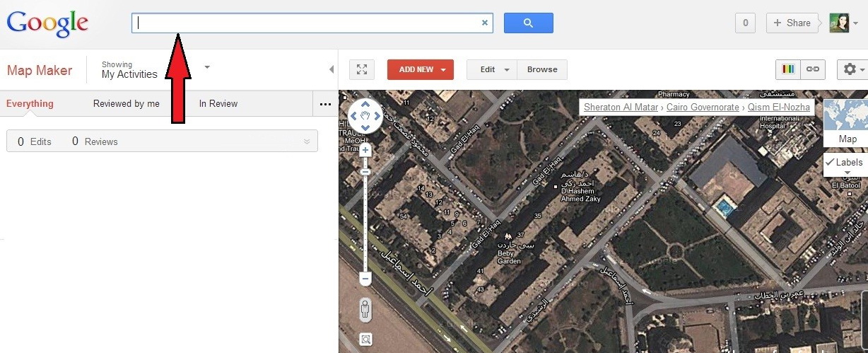Screen dimensions: 868x353
Task: Pan the map down
Action: click(x=365, y=128)
